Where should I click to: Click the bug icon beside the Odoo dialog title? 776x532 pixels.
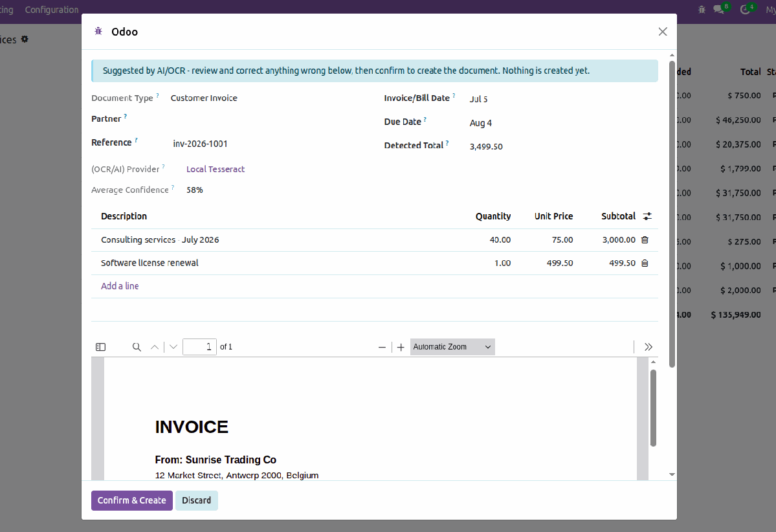pyautogui.click(x=98, y=31)
